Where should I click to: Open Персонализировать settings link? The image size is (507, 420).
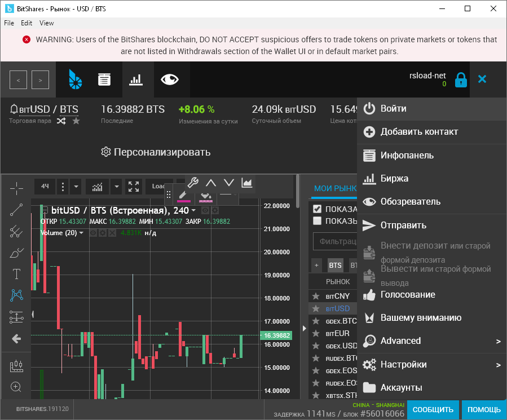[x=158, y=152]
